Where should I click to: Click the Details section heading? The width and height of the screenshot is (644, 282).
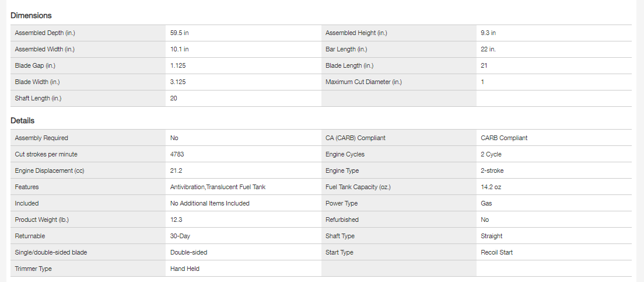pyautogui.click(x=22, y=120)
